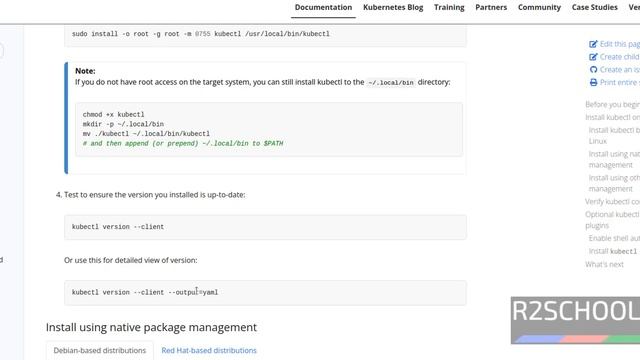Open the Partners nav item

(x=491, y=7)
